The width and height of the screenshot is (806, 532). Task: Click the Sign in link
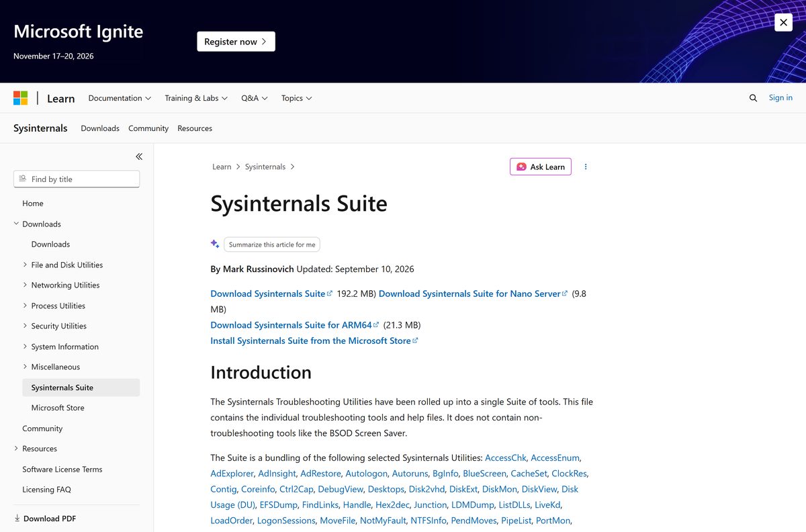point(780,98)
